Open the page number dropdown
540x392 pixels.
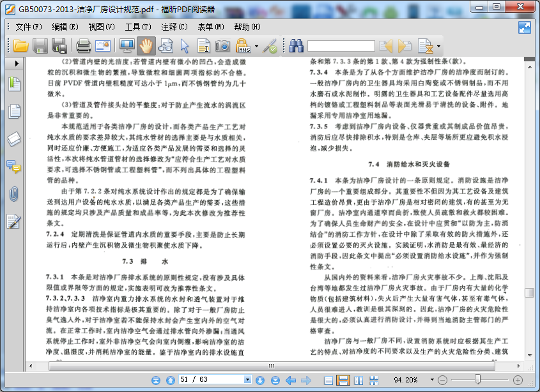tap(248, 380)
